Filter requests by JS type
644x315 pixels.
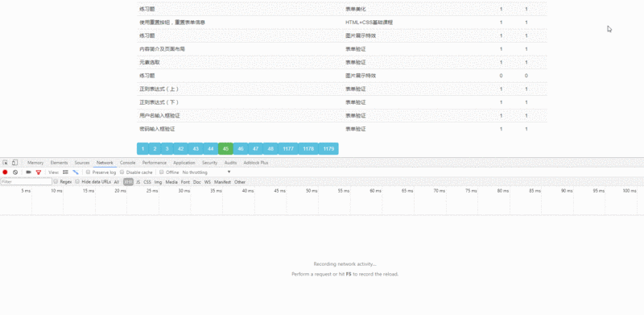tap(138, 182)
